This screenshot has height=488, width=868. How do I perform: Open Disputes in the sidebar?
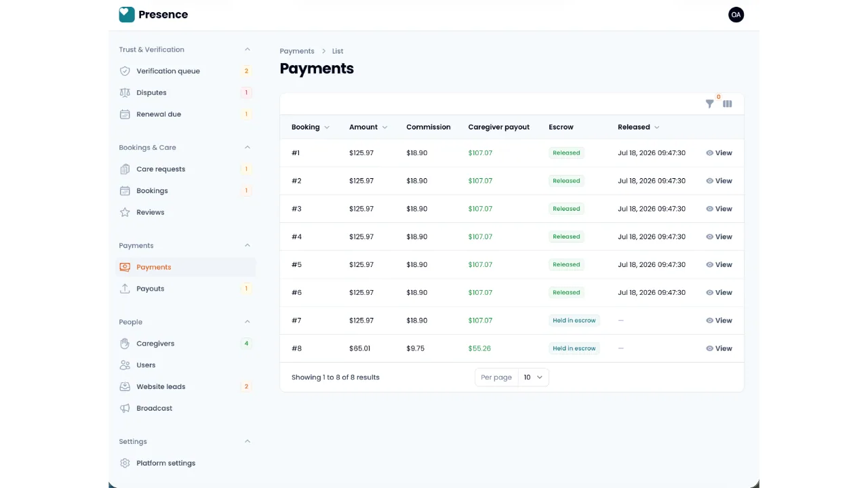click(x=186, y=93)
